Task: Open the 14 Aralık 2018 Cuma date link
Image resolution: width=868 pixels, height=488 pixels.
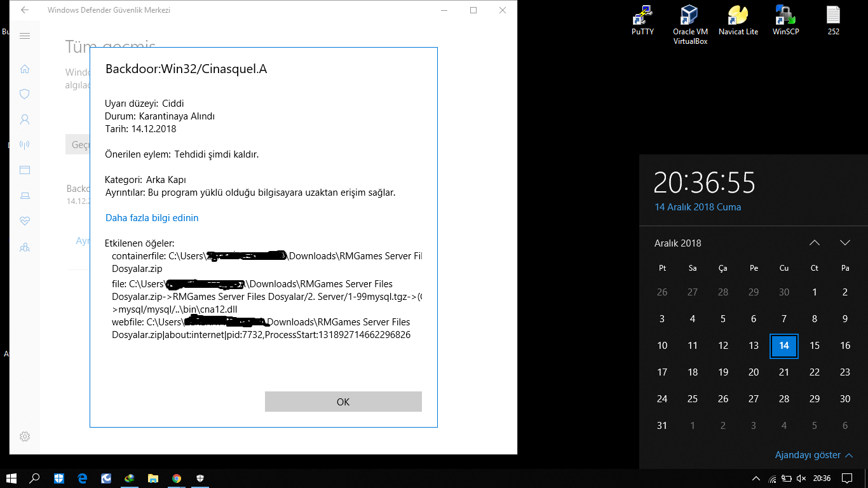Action: [x=698, y=207]
